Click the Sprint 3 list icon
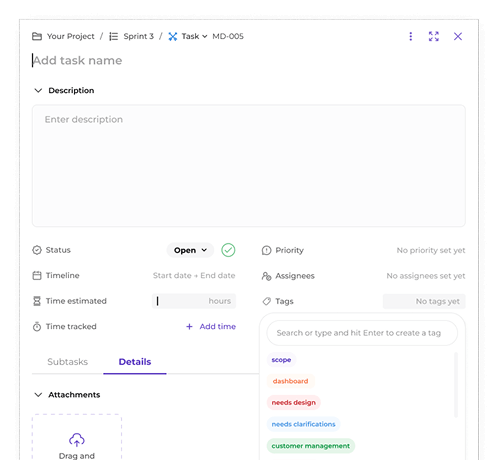 [x=114, y=36]
